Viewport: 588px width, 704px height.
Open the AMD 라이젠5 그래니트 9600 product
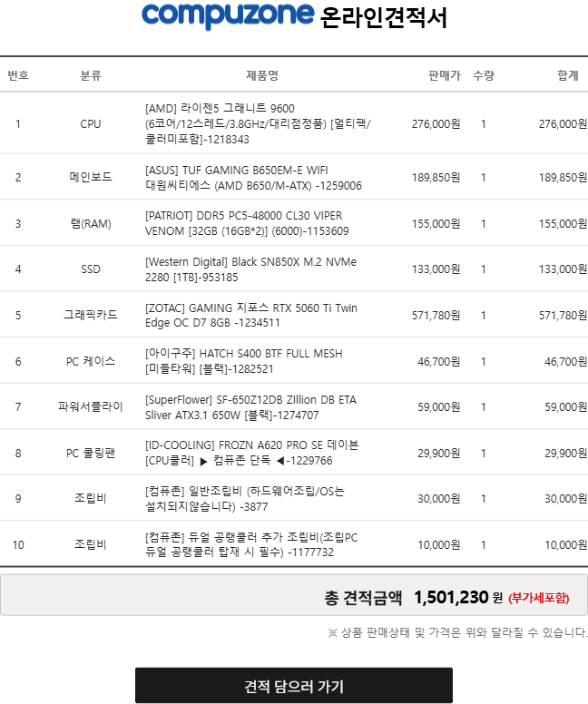(x=258, y=124)
